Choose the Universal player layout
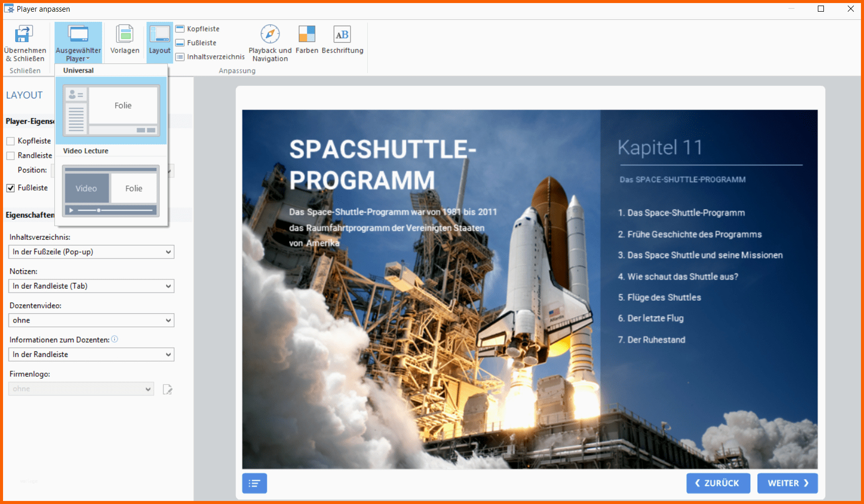Viewport: 864px width, 504px height. point(111,110)
